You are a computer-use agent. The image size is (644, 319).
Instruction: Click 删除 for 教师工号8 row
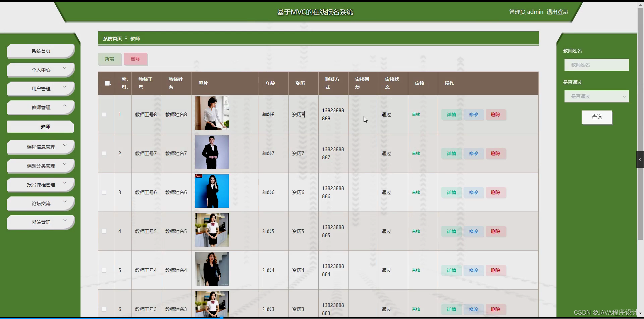(x=496, y=115)
